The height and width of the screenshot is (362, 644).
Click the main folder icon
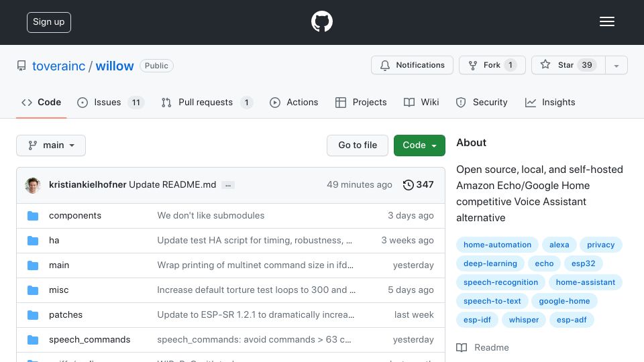(33, 265)
